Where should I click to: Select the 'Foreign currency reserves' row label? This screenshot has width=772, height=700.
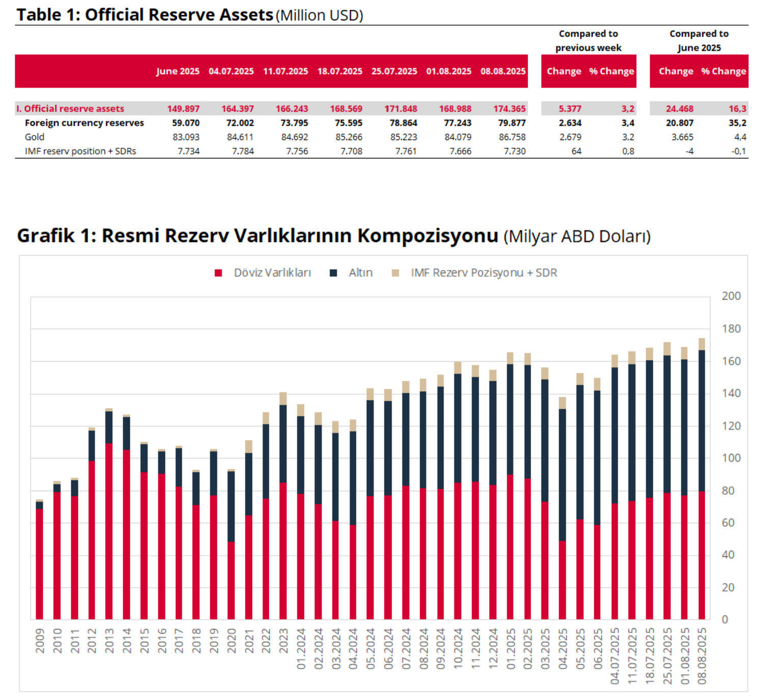click(84, 123)
